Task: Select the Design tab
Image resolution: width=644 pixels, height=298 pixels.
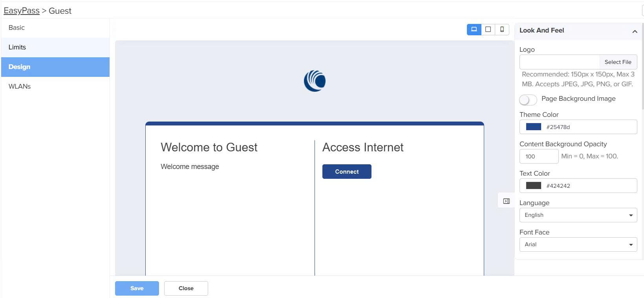Action: 20,67
